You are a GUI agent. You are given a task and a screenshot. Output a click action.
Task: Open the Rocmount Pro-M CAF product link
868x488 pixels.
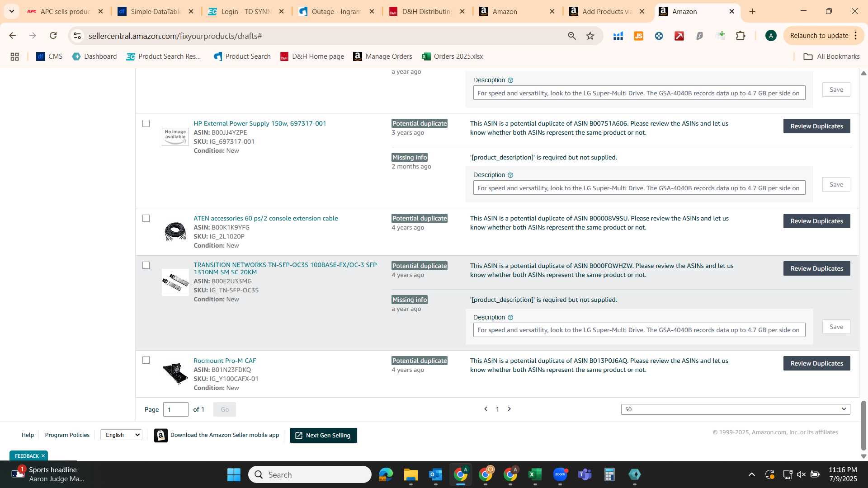[x=225, y=361]
